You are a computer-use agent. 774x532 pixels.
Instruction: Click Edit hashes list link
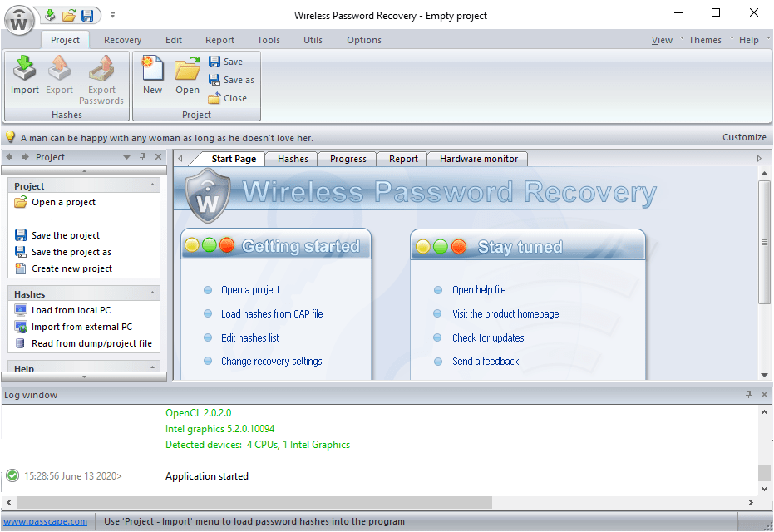tap(249, 338)
